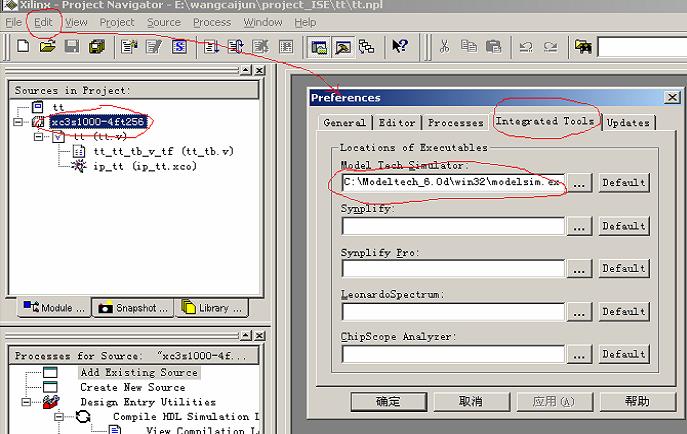This screenshot has width=687, height=434.
Task: Click the Model Tech Simulator path field
Action: (453, 182)
